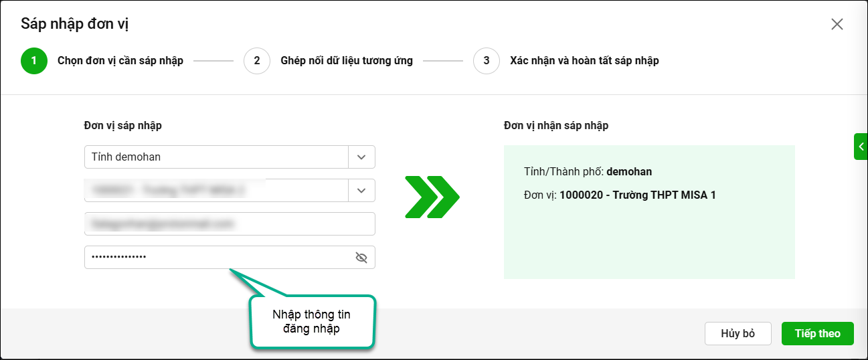Open the Tỉnh demohan dropdown arrow

tap(361, 157)
